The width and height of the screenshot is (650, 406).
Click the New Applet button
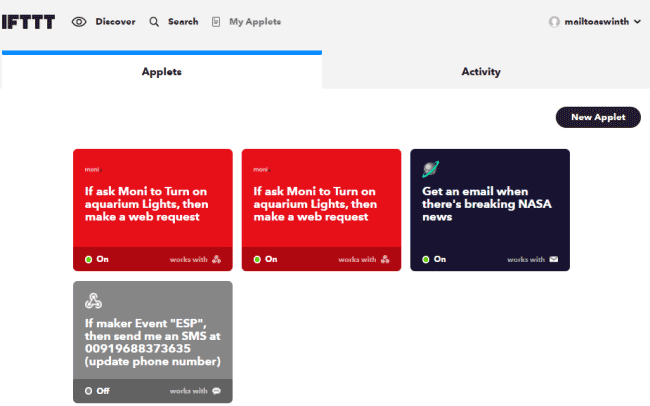click(598, 117)
